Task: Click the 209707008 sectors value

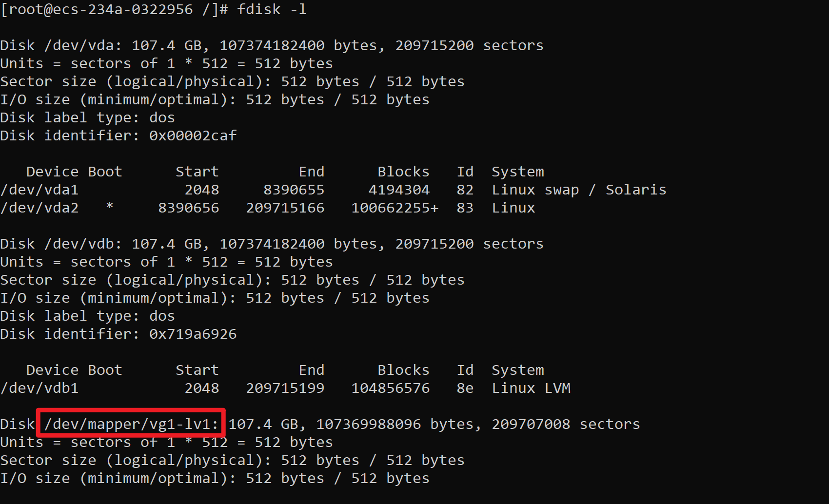Action: coord(531,424)
